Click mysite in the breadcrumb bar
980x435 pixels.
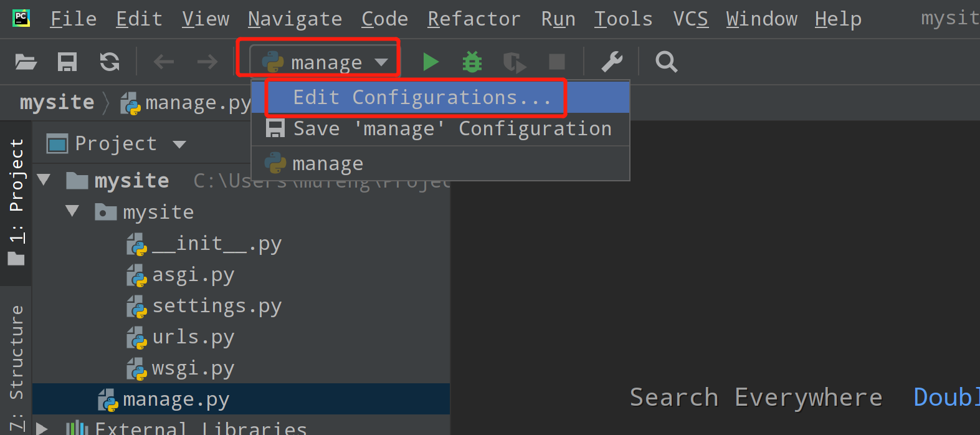point(57,102)
